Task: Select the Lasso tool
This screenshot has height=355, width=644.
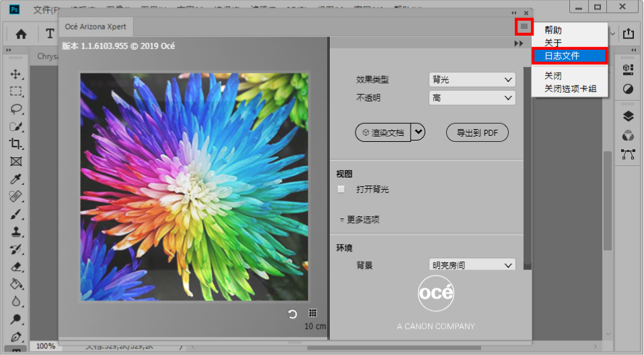Action: coord(16,109)
